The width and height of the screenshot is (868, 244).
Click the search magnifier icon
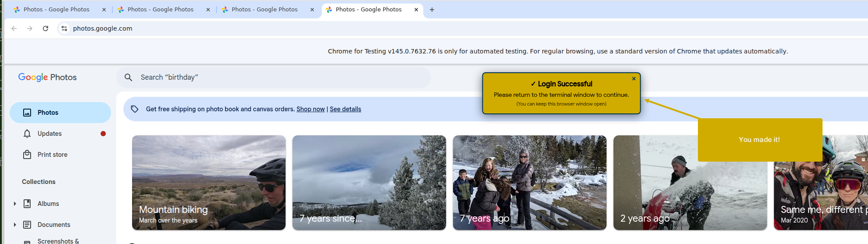(x=128, y=78)
